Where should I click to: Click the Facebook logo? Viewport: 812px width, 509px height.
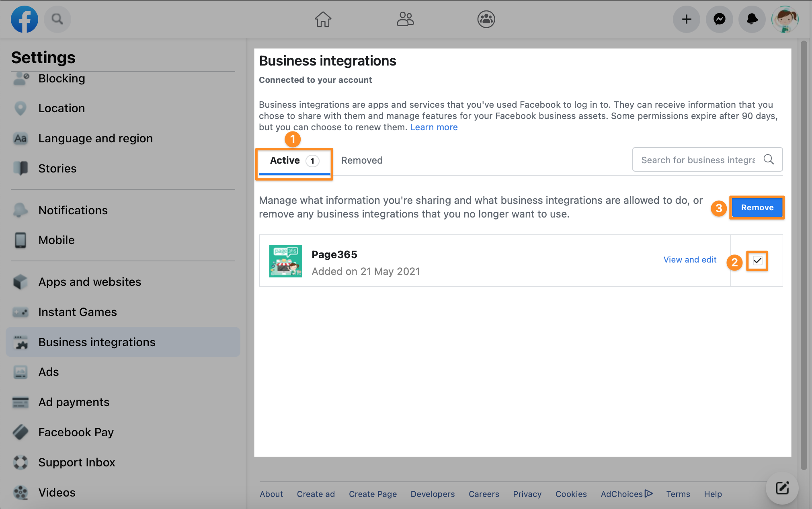pos(24,19)
